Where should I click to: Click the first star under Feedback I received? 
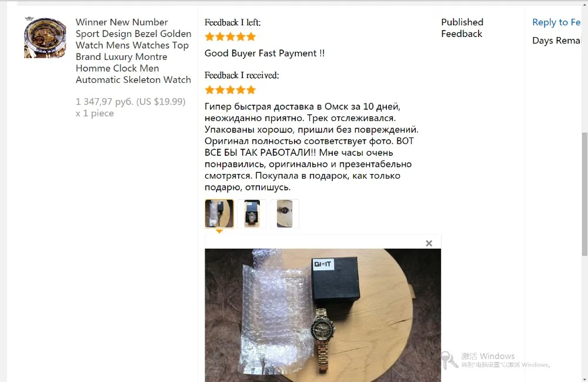click(x=210, y=90)
